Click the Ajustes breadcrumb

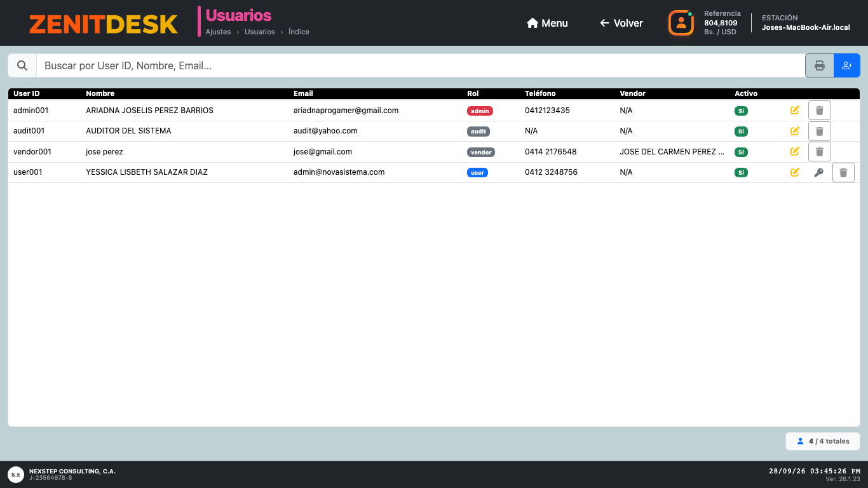(219, 32)
